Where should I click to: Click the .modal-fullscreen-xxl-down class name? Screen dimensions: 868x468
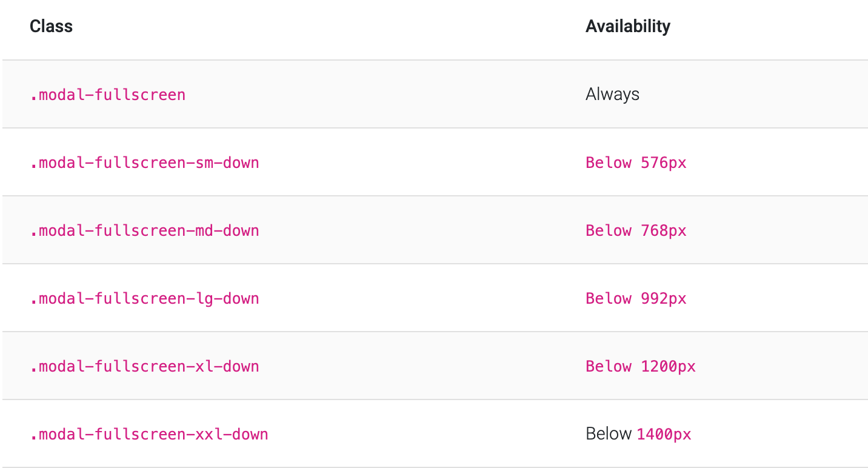pos(149,434)
